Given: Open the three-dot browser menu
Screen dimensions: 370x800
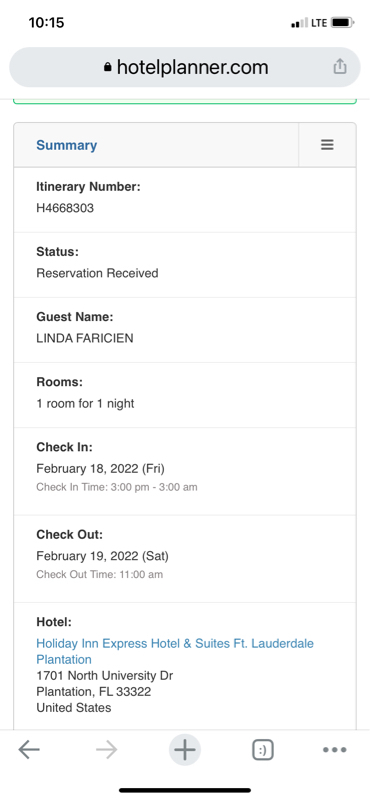Looking at the screenshot, I should [x=335, y=750].
